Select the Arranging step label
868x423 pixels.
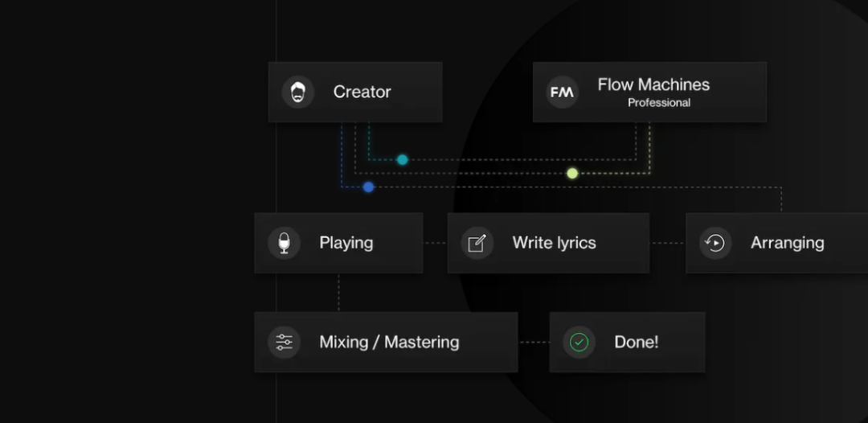tap(787, 243)
